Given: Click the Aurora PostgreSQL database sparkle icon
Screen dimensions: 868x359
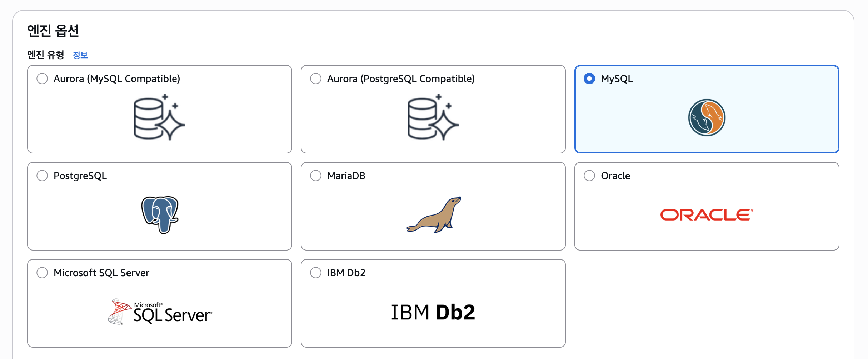Looking at the screenshot, I should 433,117.
